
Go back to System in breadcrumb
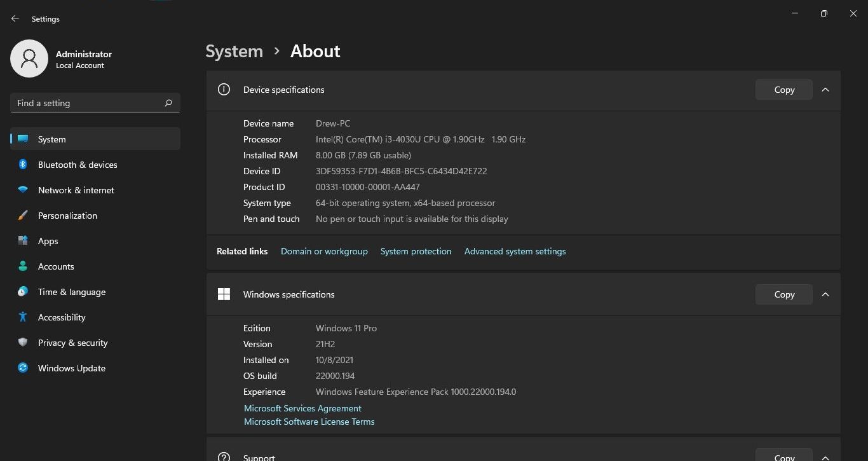(x=234, y=52)
